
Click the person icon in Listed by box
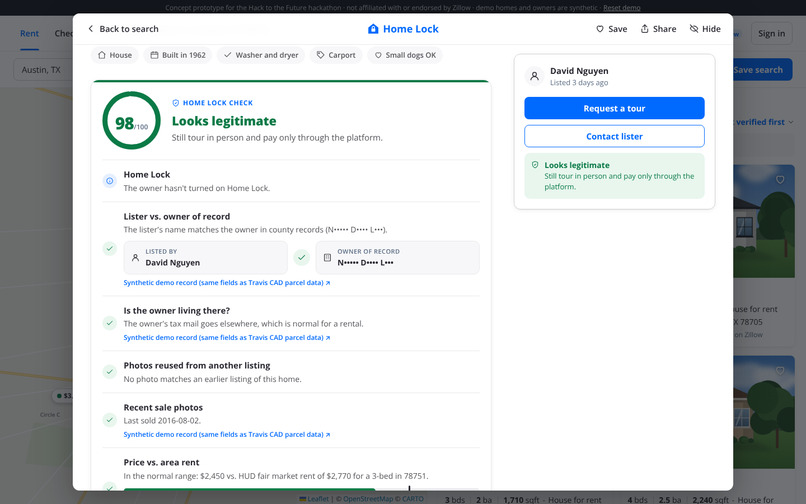(135, 258)
